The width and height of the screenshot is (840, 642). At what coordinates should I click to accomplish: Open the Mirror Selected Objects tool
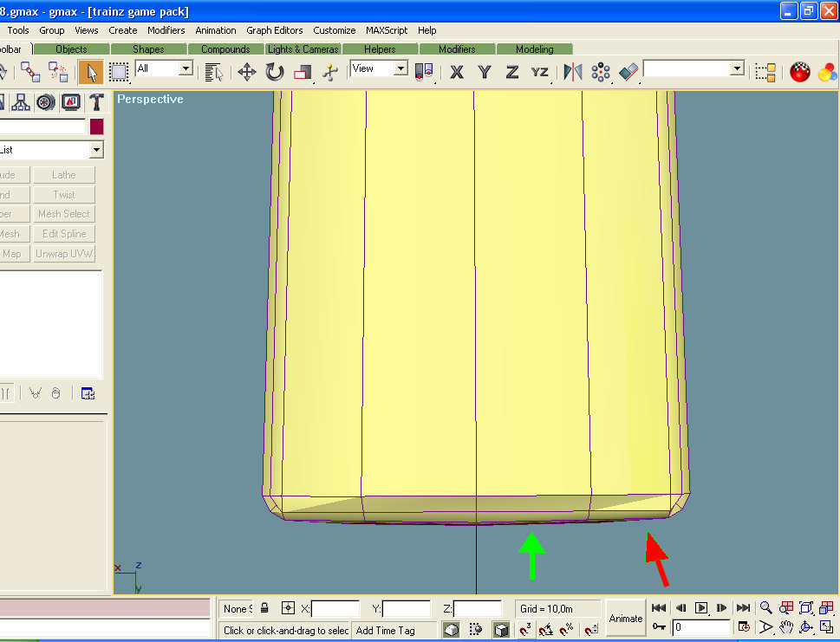[x=573, y=72]
